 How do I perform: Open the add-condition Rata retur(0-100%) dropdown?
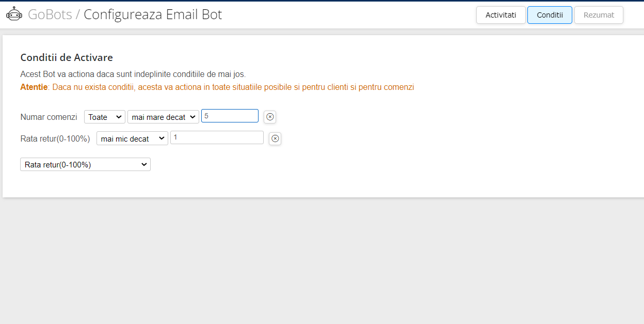coord(85,164)
